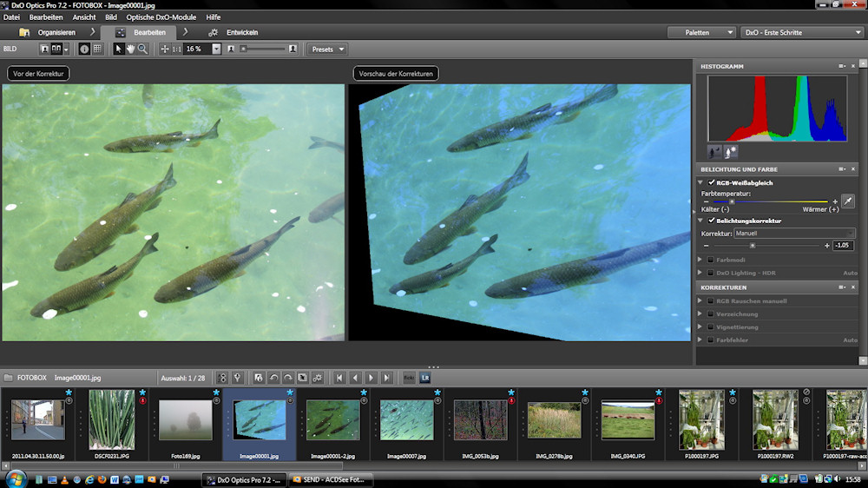This screenshot has height=488, width=868.
Task: Show image information with the info icon
Action: (84, 49)
